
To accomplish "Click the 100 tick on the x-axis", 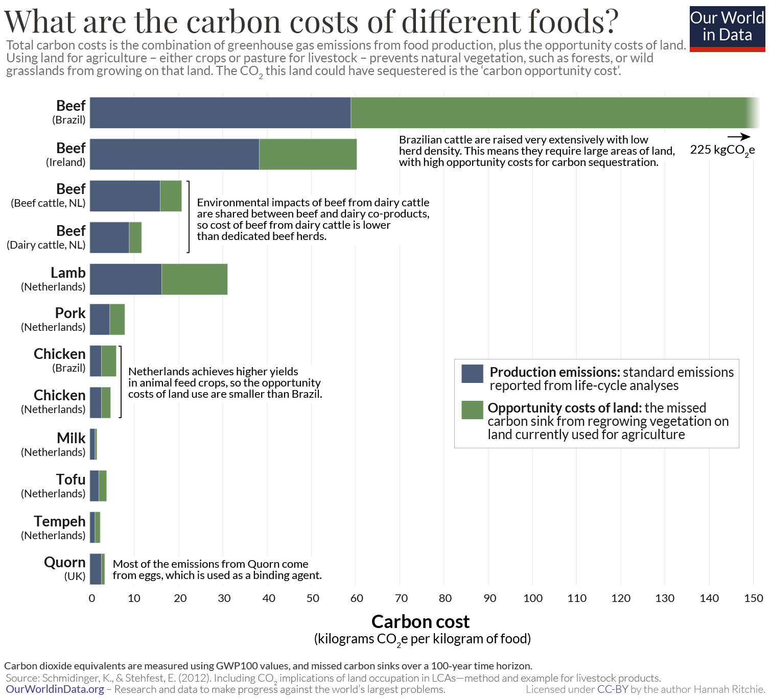I will 533,598.
